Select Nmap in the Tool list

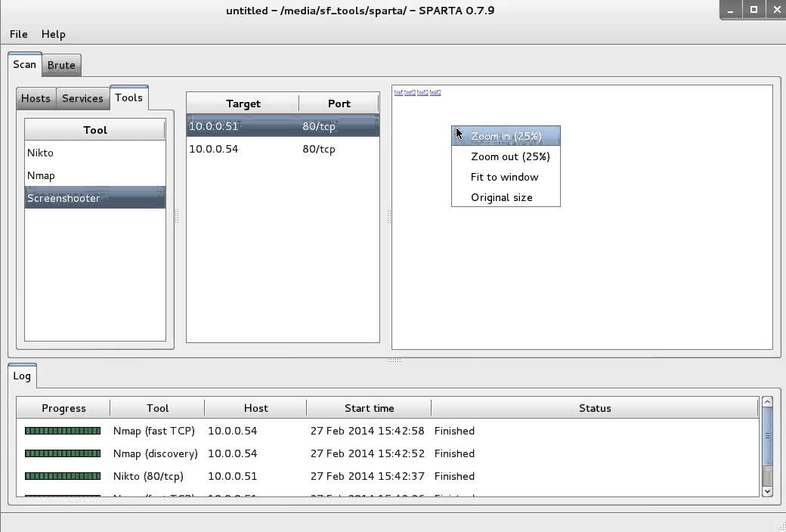point(94,175)
